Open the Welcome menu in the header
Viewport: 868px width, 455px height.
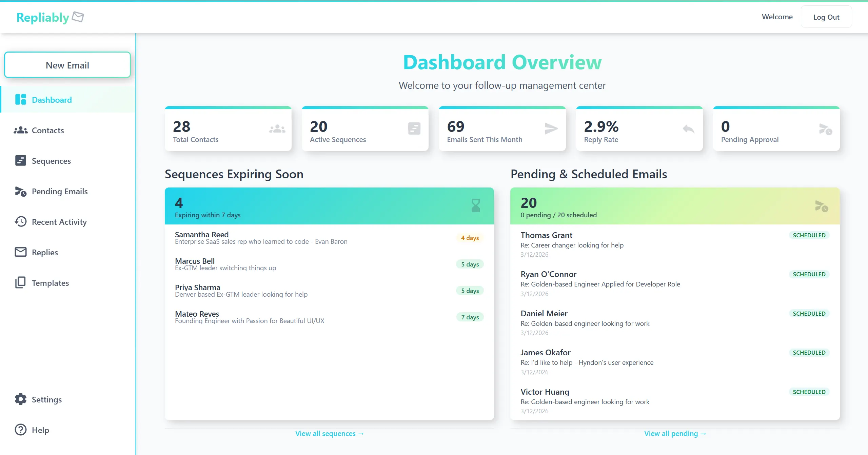point(777,16)
